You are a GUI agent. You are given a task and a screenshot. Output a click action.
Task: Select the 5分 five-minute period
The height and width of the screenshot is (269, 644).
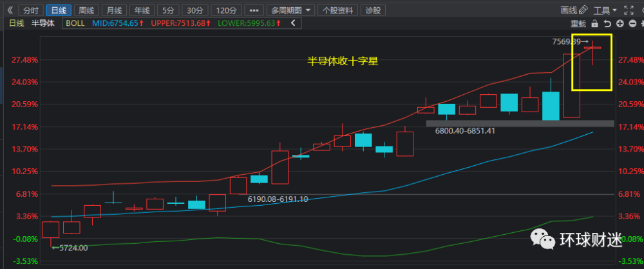[167, 10]
